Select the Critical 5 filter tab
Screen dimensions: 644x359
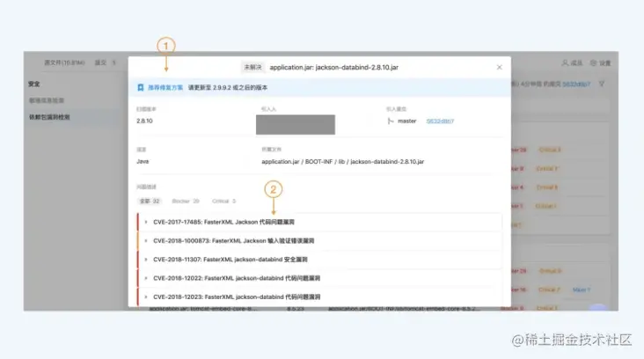(x=223, y=201)
